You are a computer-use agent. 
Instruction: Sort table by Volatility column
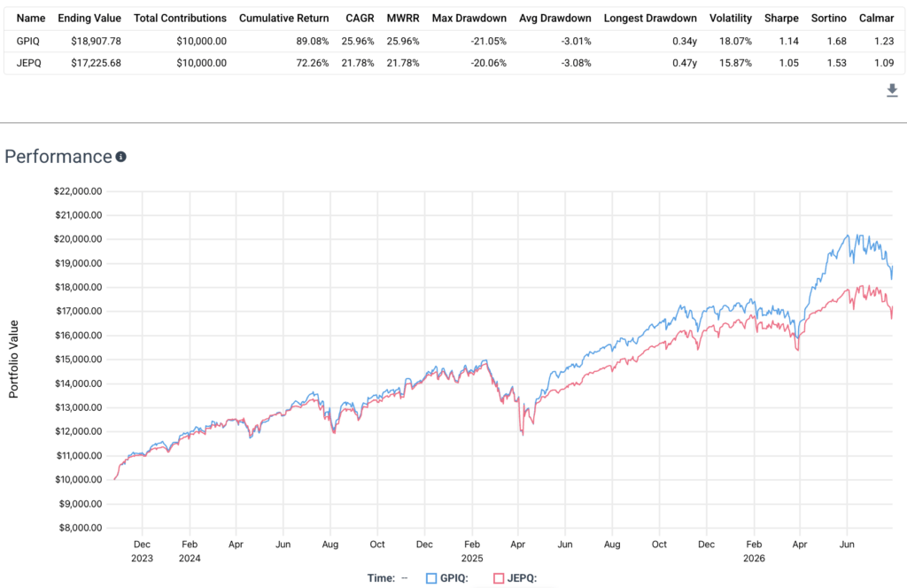731,18
